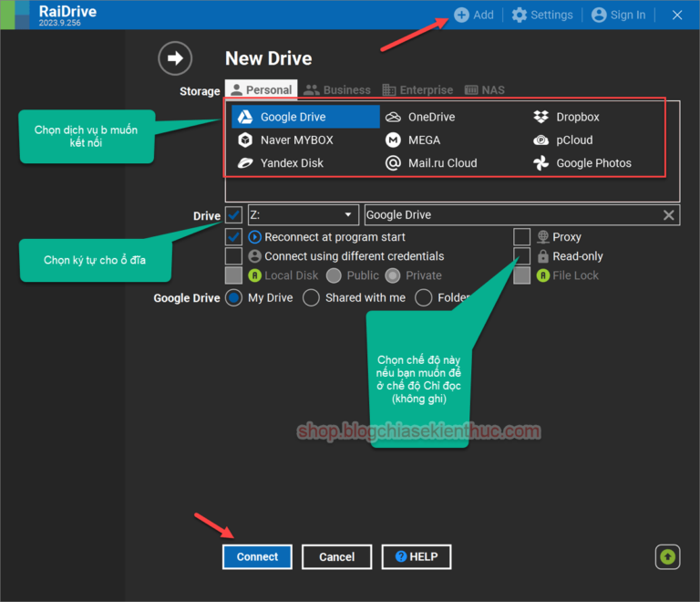Enable the Read-only checkbox
Image resolution: width=700 pixels, height=602 pixels.
(521, 256)
